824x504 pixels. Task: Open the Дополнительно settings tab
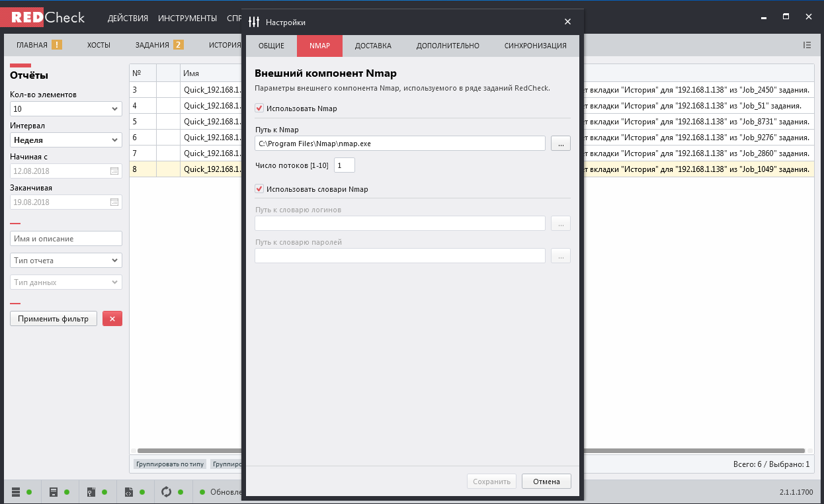point(448,46)
